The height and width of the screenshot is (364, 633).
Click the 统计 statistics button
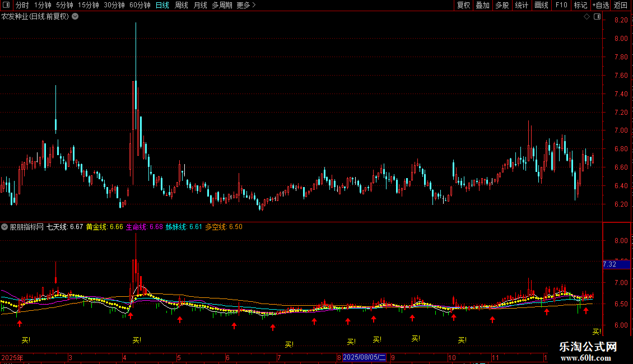click(x=522, y=5)
